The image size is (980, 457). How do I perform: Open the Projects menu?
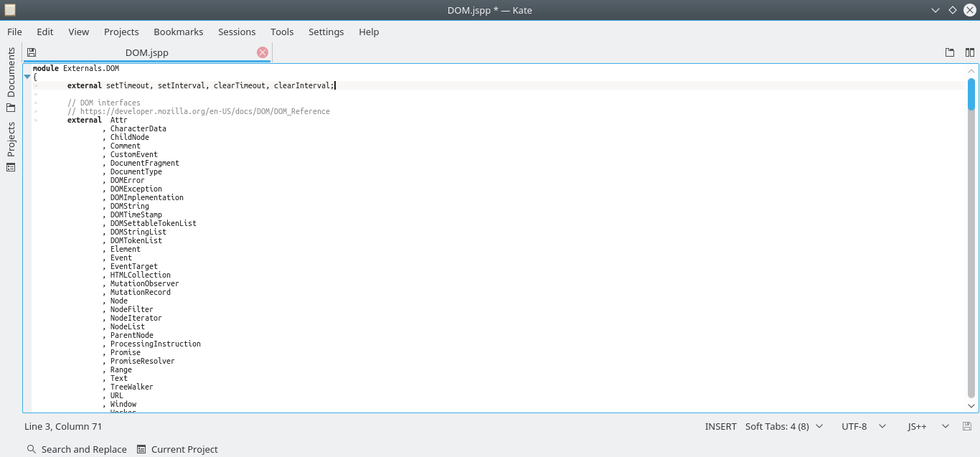pyautogui.click(x=121, y=32)
